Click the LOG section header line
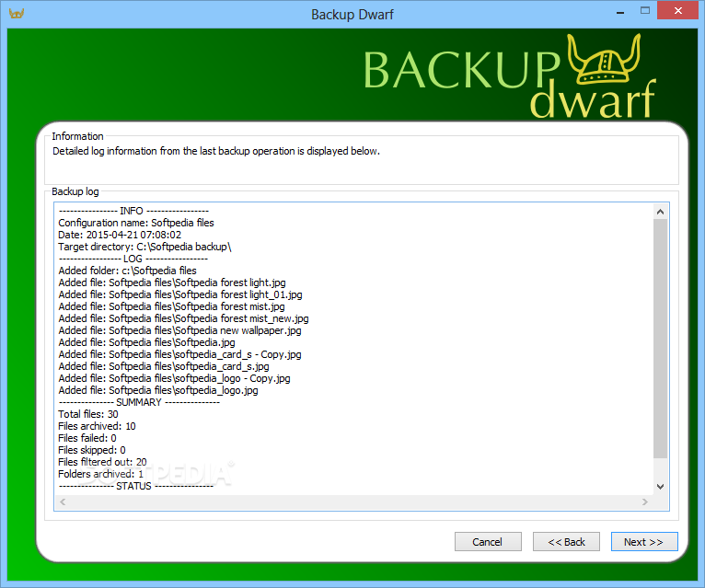 (x=133, y=259)
